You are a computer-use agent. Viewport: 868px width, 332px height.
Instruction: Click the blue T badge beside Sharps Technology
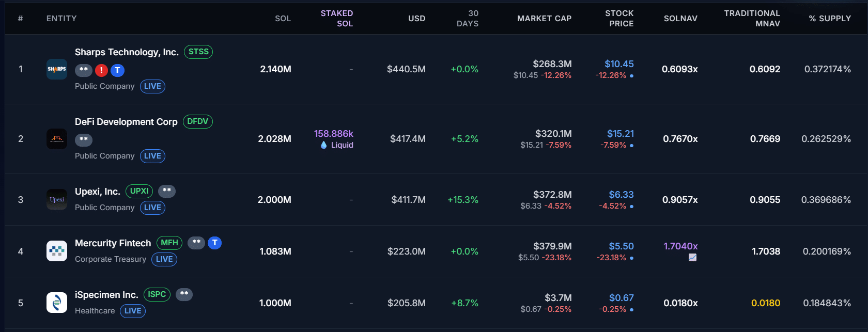coord(118,70)
